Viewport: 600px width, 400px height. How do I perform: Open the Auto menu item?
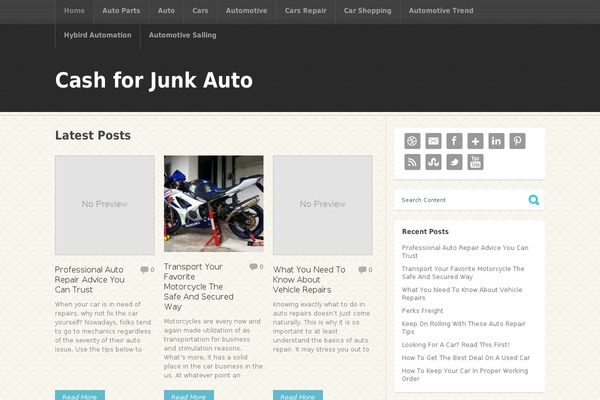pyautogui.click(x=166, y=11)
